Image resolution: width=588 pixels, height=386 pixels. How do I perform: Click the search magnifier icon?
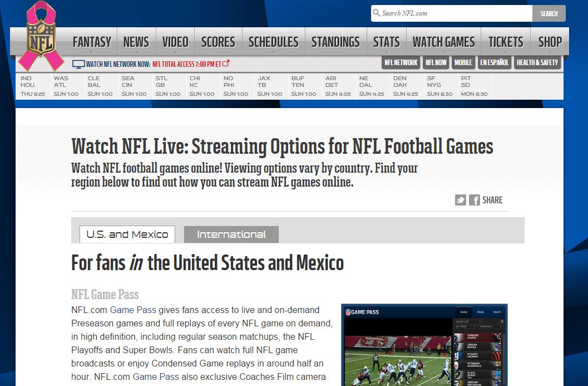pyautogui.click(x=376, y=13)
